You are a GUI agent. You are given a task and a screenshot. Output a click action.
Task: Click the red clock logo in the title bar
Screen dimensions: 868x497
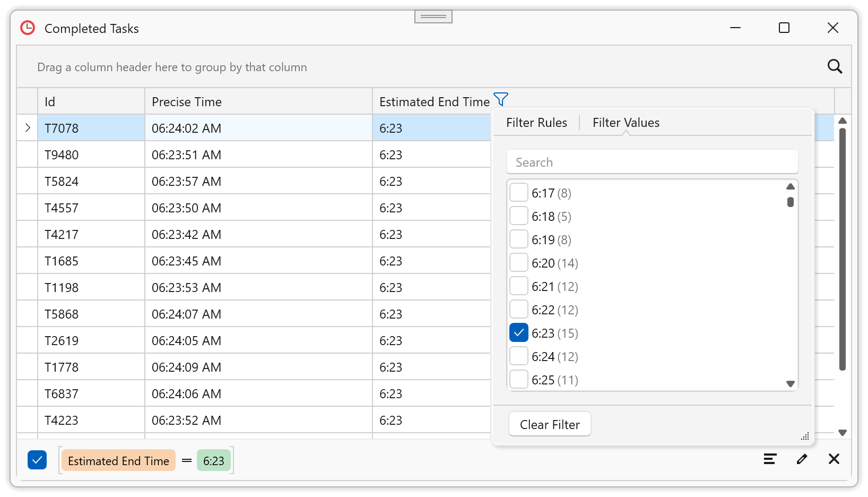pos(27,28)
